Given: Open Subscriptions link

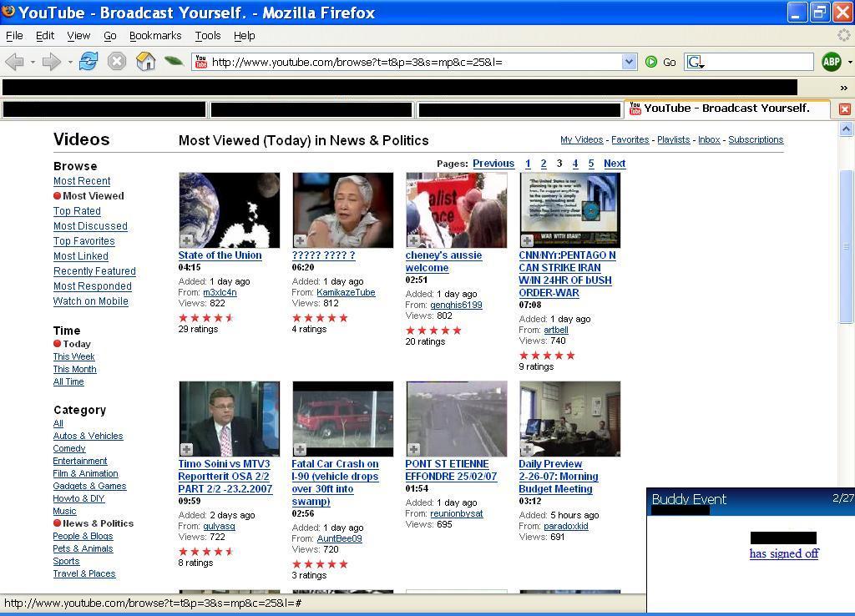Looking at the screenshot, I should pos(756,139).
